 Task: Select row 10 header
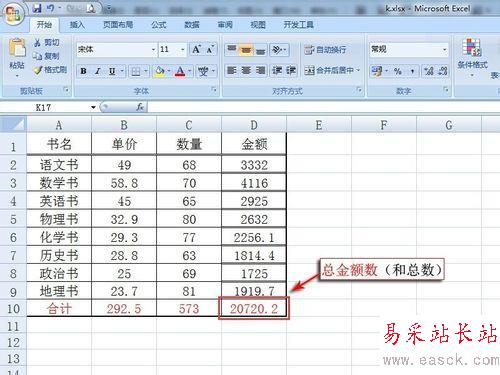(x=13, y=309)
